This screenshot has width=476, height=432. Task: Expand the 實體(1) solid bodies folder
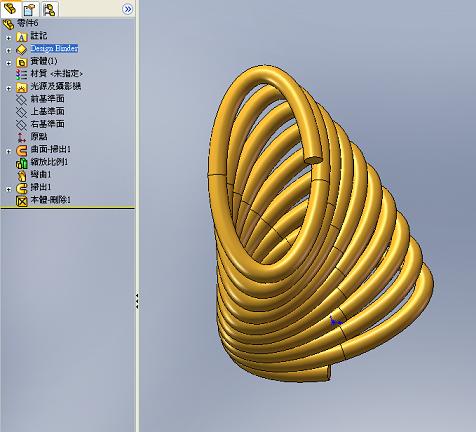tap(8, 63)
